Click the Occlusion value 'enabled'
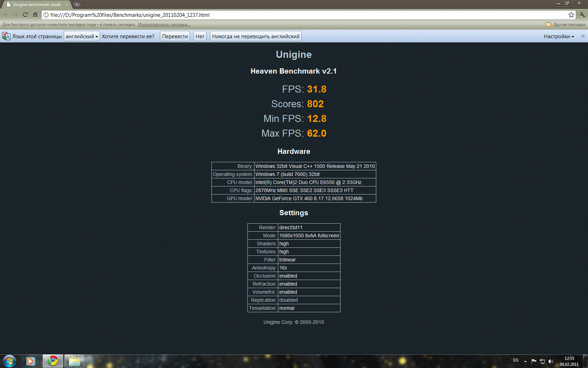Image resolution: width=588 pixels, height=368 pixels. click(309, 276)
